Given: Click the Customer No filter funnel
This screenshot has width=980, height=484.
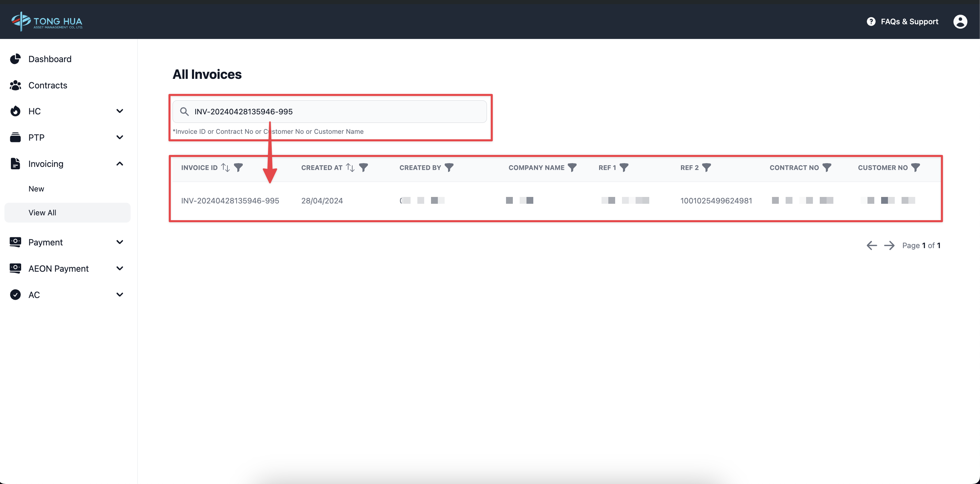Looking at the screenshot, I should [916, 168].
